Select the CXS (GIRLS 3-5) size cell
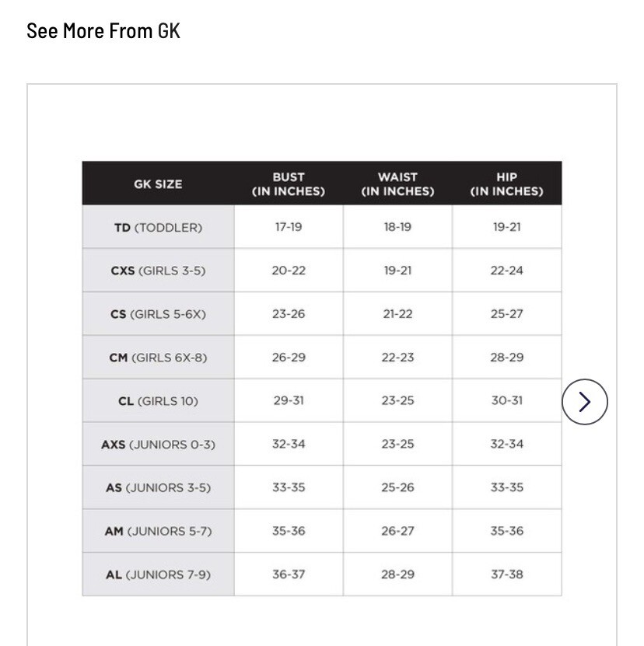Screen dimensions: 644x646 pos(158,271)
